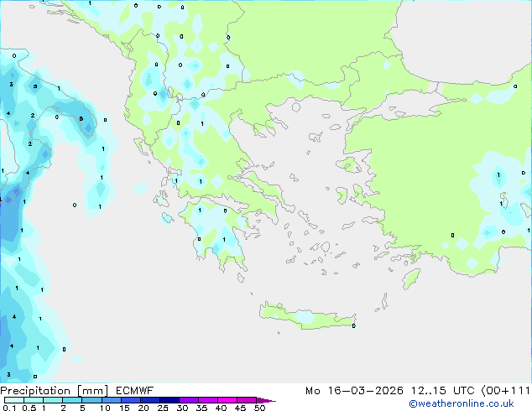The image size is (532, 411).
Task: Pick the legend swatch between 2 and 5
Action: (x=72, y=400)
